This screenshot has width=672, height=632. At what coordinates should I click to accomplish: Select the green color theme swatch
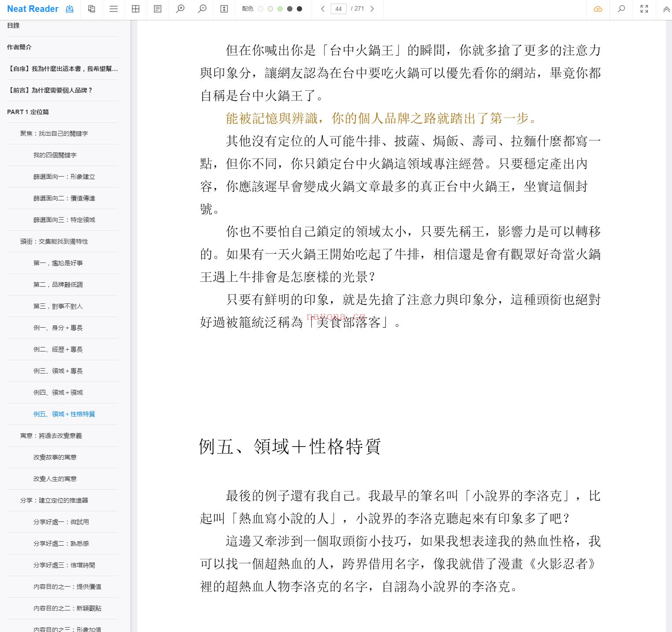280,9
